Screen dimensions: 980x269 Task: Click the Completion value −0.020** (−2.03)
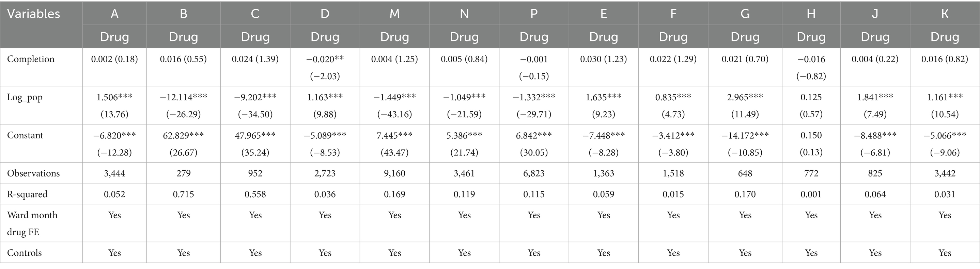325,67
